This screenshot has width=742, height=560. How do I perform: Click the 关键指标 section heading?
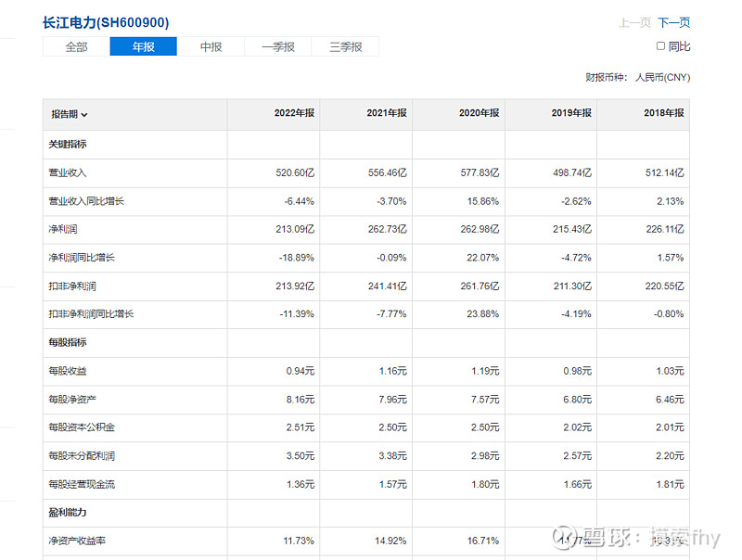68,145
